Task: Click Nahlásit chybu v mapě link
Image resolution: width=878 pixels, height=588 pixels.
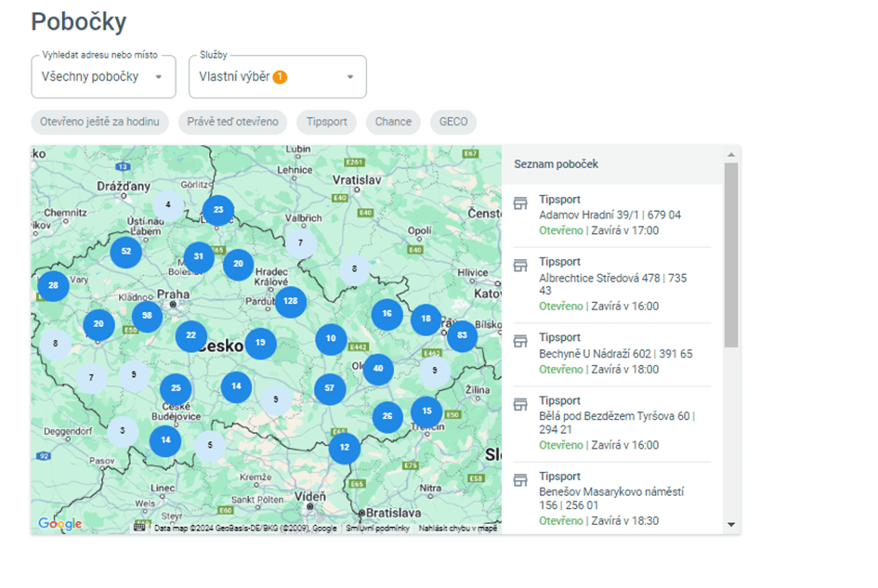Action: 457,528
